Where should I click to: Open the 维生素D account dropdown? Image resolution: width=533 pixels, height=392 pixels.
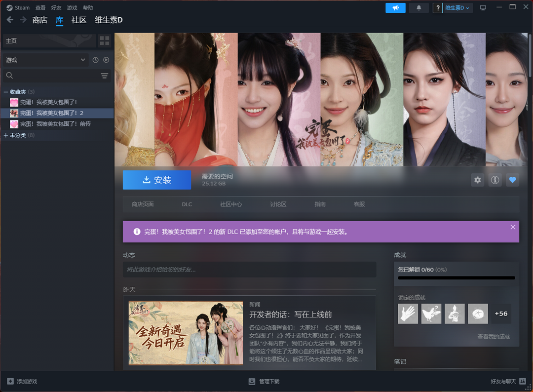[x=457, y=8]
